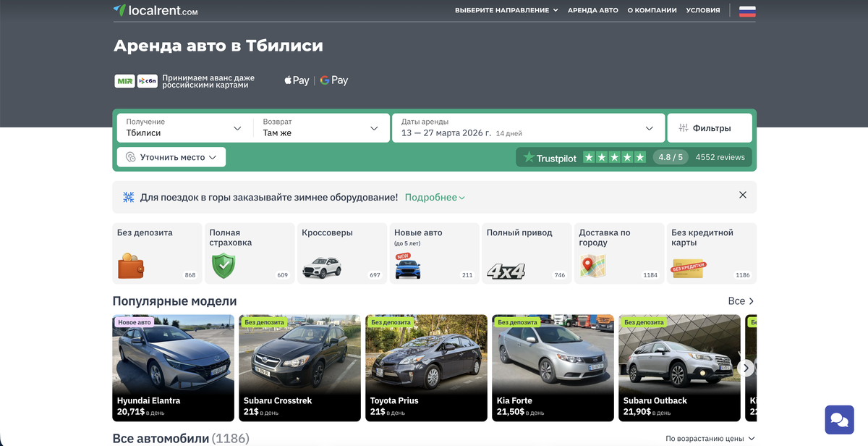Open the Фильтры button
Viewport: 868px width, 446px height.
[x=710, y=128]
